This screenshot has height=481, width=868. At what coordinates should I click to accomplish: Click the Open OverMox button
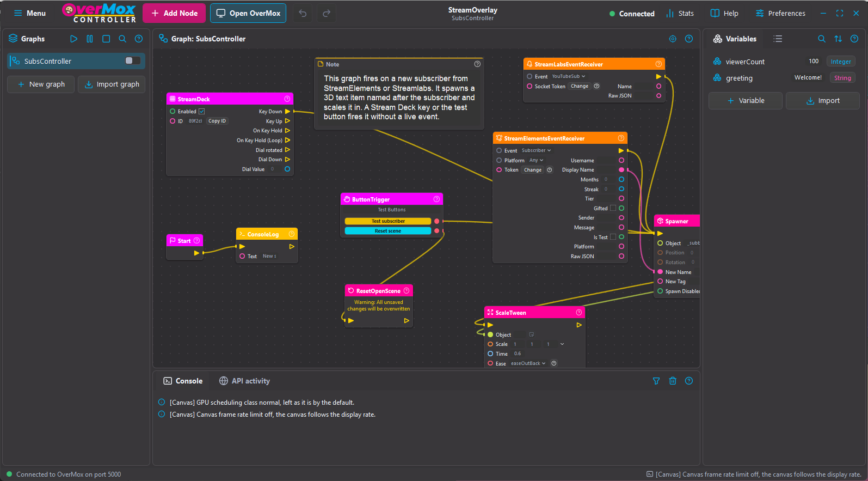coord(248,13)
